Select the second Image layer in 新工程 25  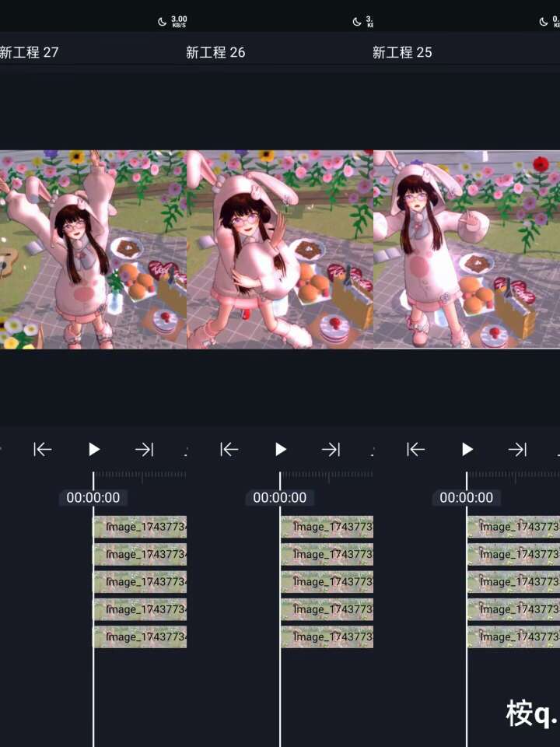[513, 555]
